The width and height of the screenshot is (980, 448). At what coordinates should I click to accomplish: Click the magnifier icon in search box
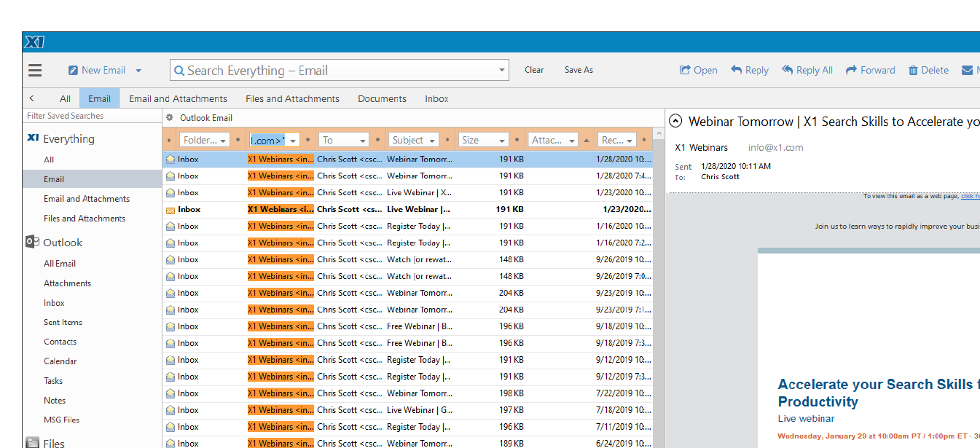pyautogui.click(x=179, y=71)
